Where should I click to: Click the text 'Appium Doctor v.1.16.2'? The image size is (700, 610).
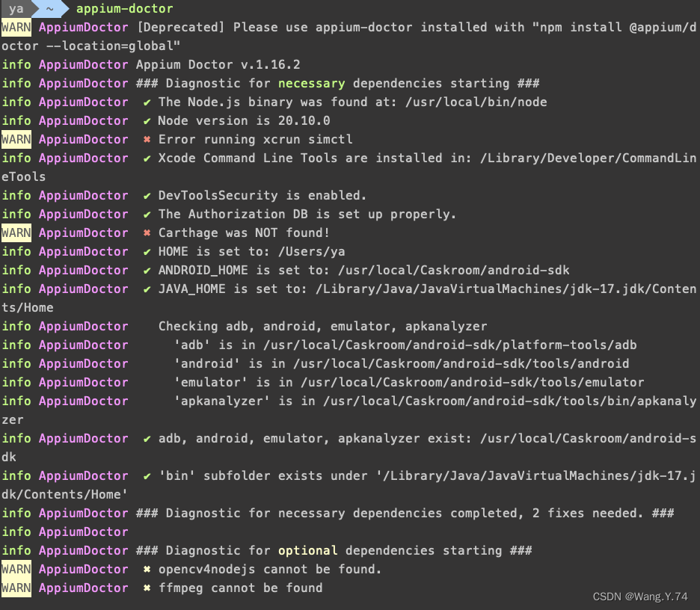218,65
